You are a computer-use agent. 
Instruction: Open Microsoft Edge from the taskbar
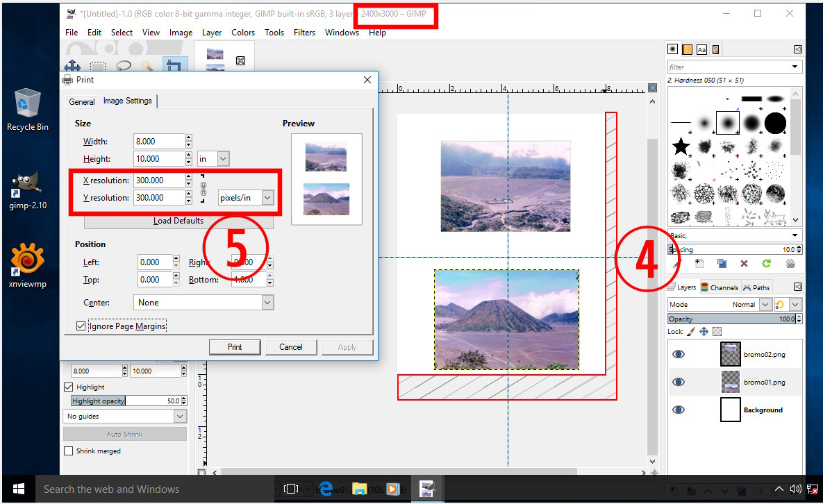coord(326,489)
